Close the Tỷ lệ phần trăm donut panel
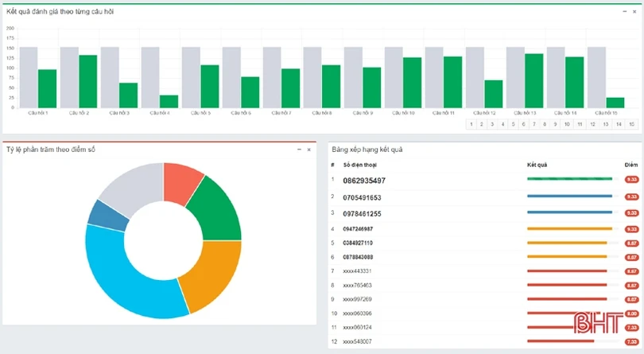This screenshot has height=354, width=644. click(308, 149)
